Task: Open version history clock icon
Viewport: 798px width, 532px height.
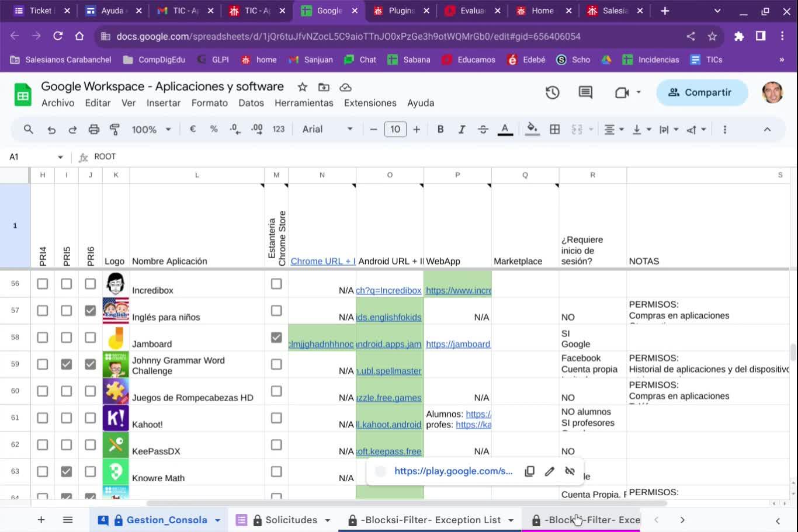Action: 552,92
